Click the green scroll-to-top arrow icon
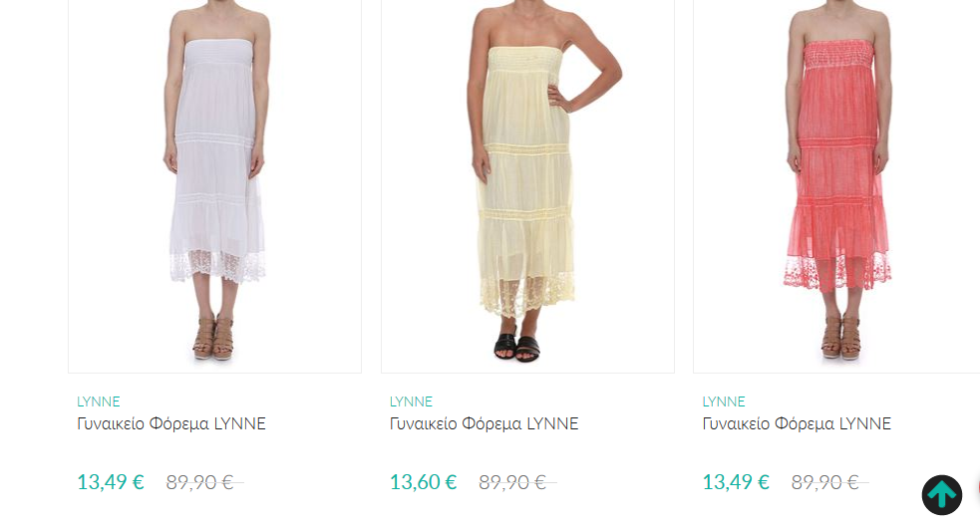This screenshot has width=980, height=531. [x=942, y=495]
